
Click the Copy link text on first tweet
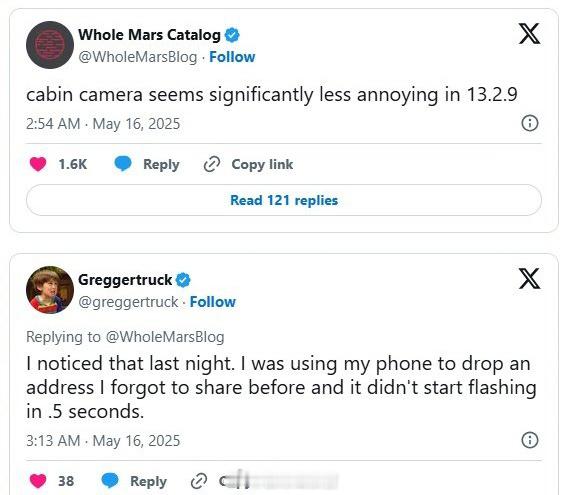[x=262, y=164]
